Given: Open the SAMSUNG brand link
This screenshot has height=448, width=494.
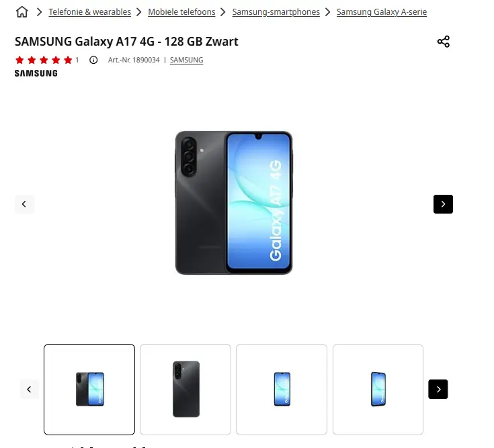Looking at the screenshot, I should (x=187, y=60).
